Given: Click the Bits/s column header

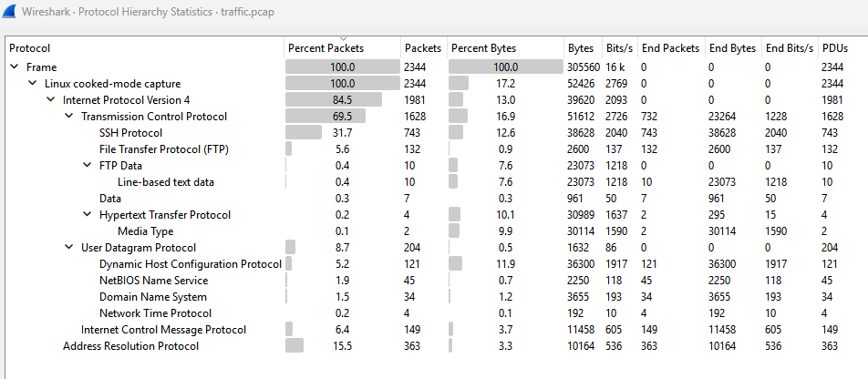Looking at the screenshot, I should pyautogui.click(x=618, y=48).
